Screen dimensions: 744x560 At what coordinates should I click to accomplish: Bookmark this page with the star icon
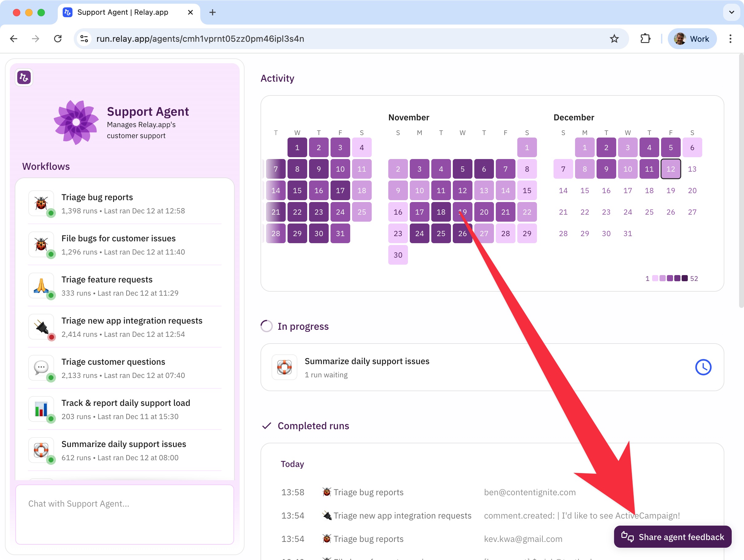(x=614, y=39)
